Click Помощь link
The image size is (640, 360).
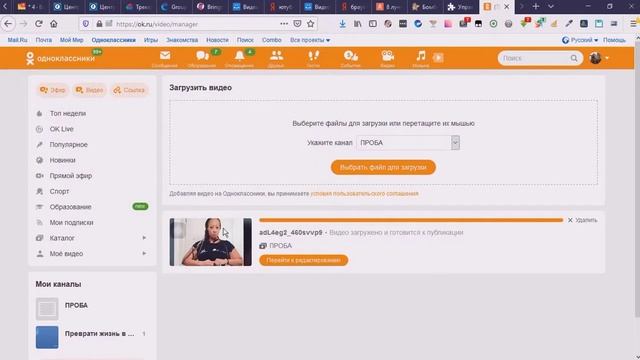614,40
